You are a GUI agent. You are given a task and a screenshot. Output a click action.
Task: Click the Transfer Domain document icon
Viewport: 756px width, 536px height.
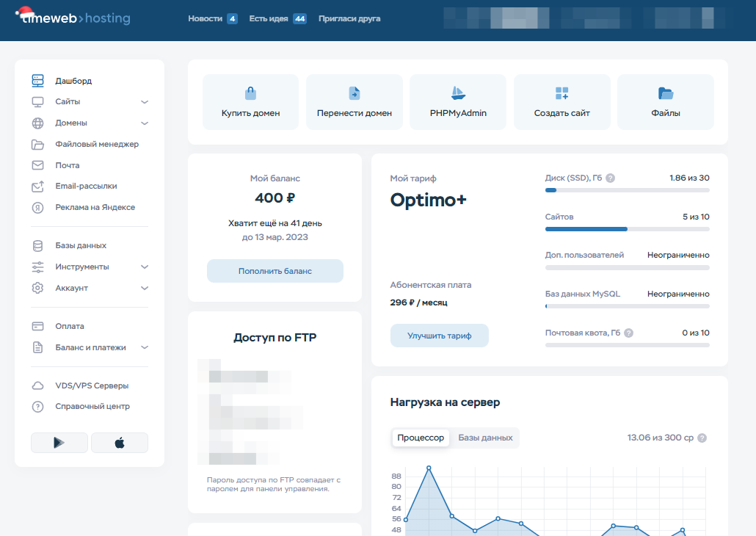pos(354,93)
